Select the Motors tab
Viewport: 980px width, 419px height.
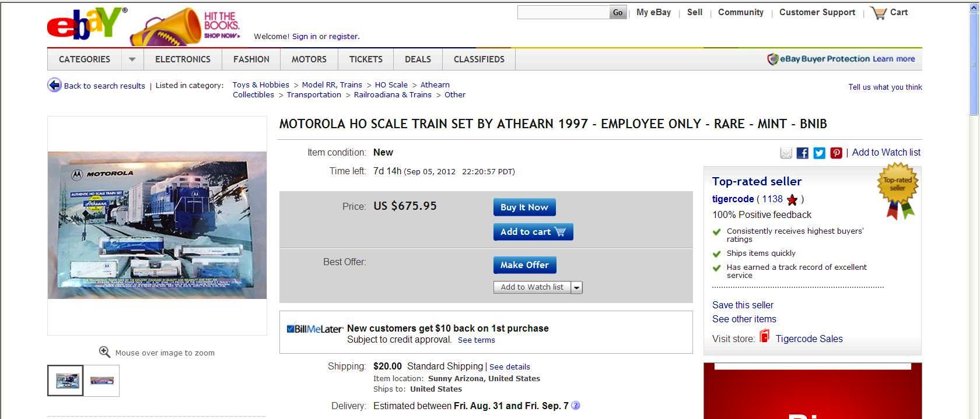point(309,59)
